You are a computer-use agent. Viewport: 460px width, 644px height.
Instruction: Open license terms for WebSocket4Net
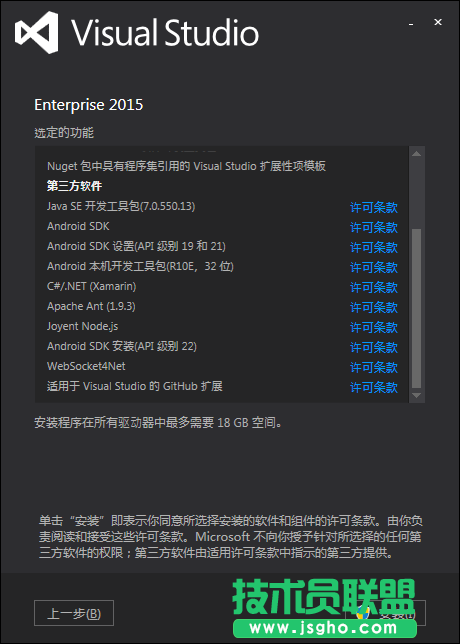374,367
